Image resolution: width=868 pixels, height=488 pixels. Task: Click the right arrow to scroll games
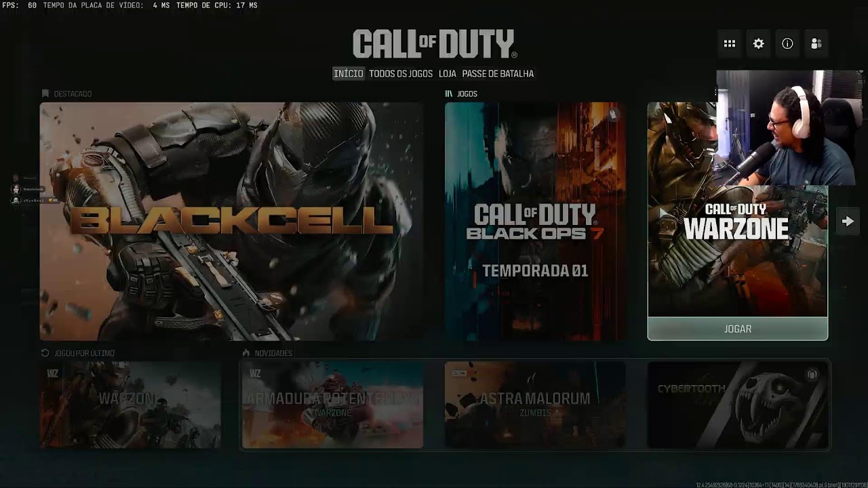[848, 221]
